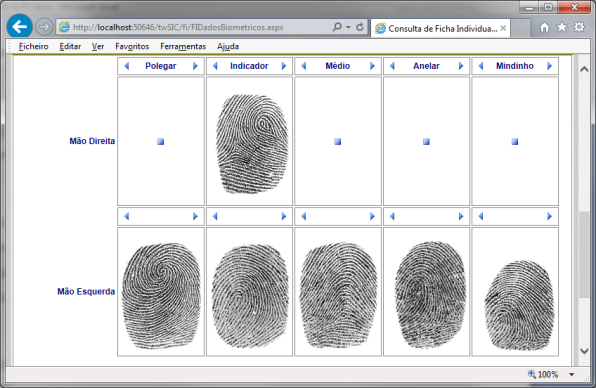Open the Ficheiro menu

pyautogui.click(x=34, y=46)
